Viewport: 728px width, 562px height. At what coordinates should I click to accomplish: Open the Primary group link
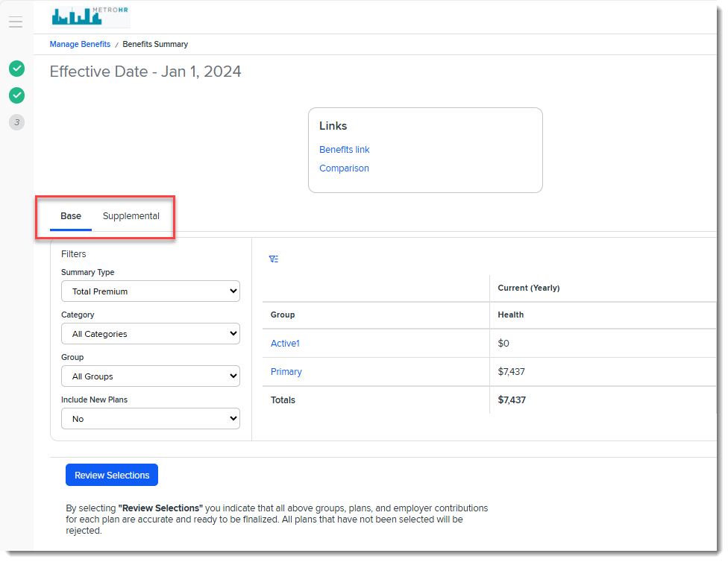pyautogui.click(x=286, y=372)
